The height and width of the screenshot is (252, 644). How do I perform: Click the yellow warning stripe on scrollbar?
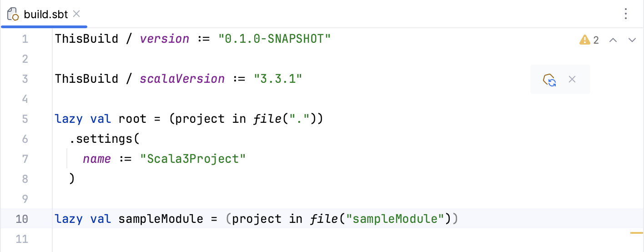[x=636, y=233]
